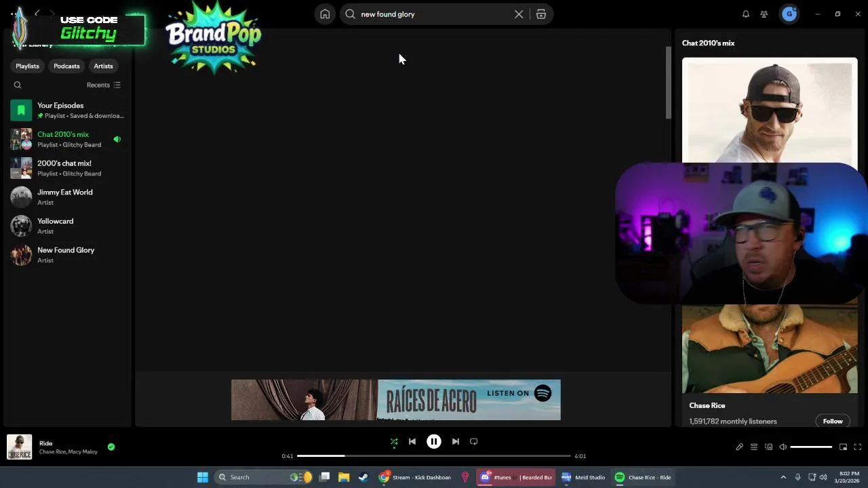This screenshot has width=868, height=488.
Task: Click the Raíces de Acero ad banner
Action: coord(396,400)
